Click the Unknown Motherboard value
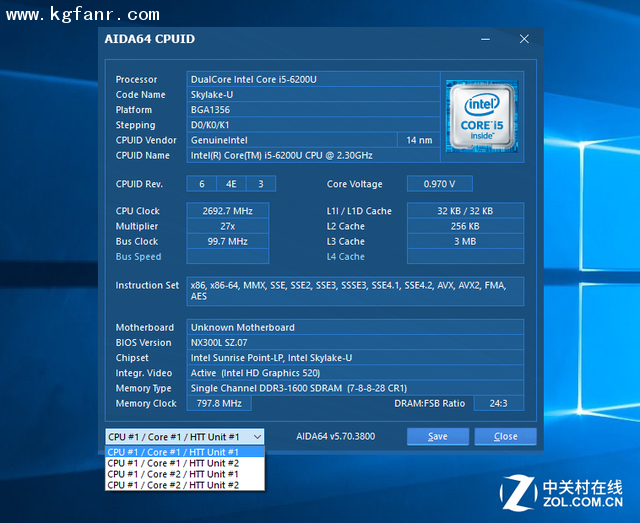 coord(355,327)
